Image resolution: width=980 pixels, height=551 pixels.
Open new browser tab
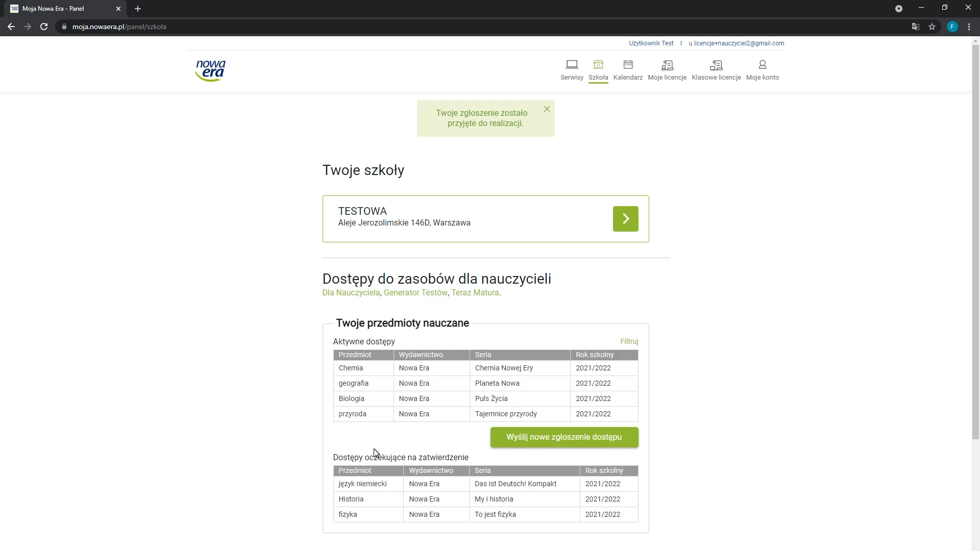click(x=138, y=9)
